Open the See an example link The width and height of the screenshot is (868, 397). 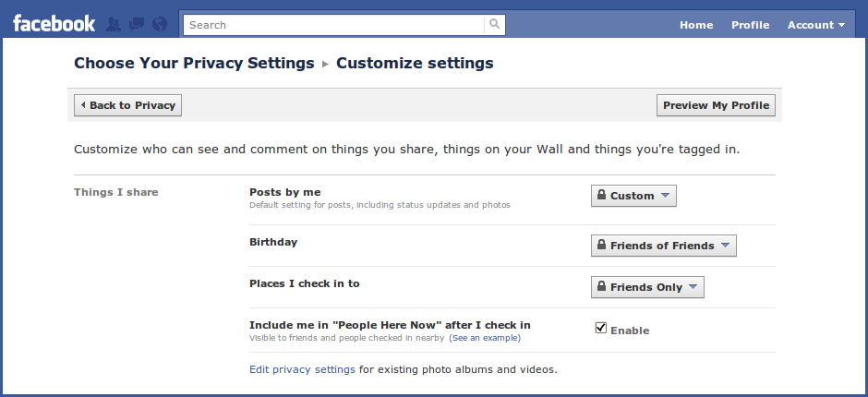[485, 338]
